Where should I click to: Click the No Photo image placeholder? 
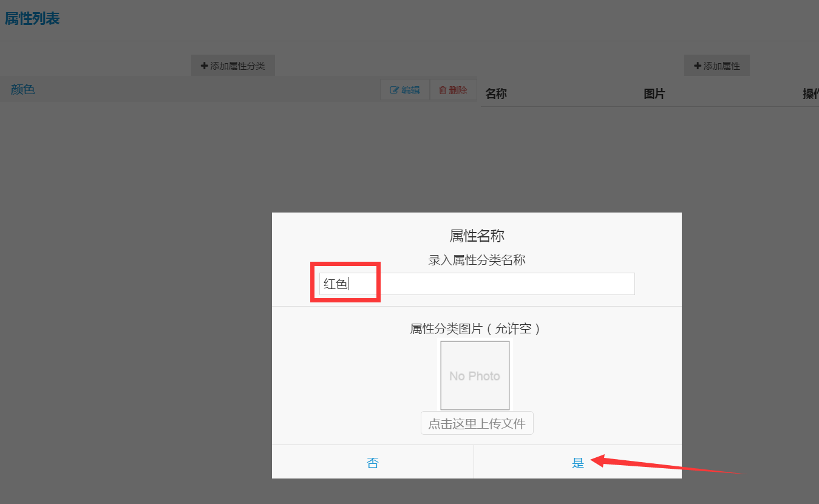coord(475,375)
